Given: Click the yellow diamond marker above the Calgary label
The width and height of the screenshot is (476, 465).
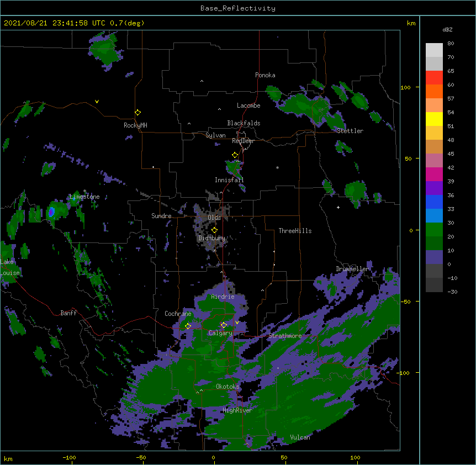Looking at the screenshot, I should pos(224,325).
